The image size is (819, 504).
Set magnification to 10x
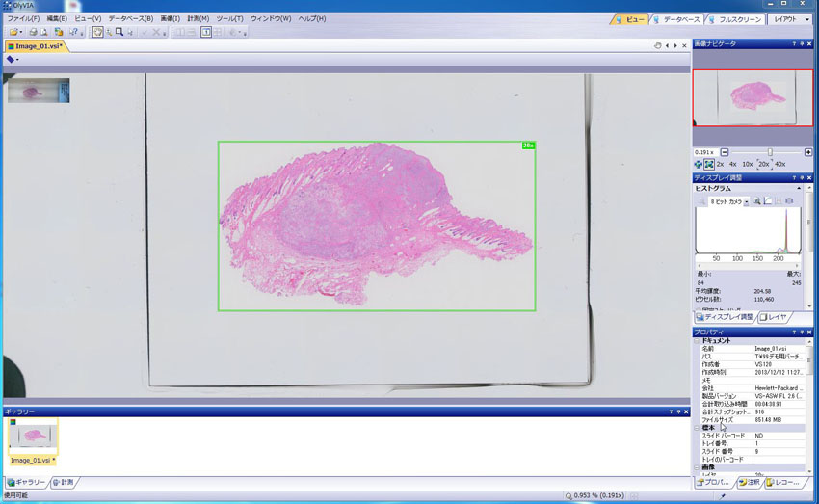tap(747, 165)
